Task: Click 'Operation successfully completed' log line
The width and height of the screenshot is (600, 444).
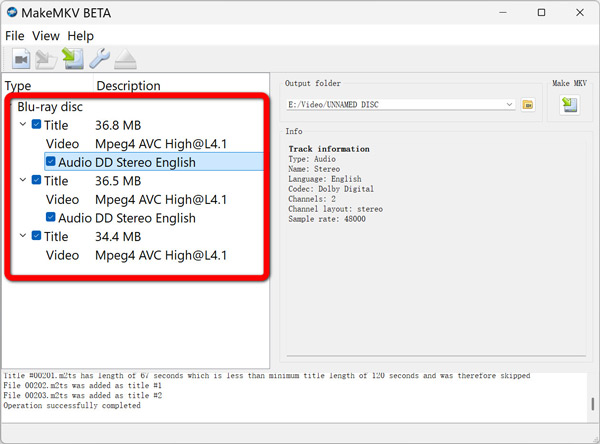Action: coord(72,405)
